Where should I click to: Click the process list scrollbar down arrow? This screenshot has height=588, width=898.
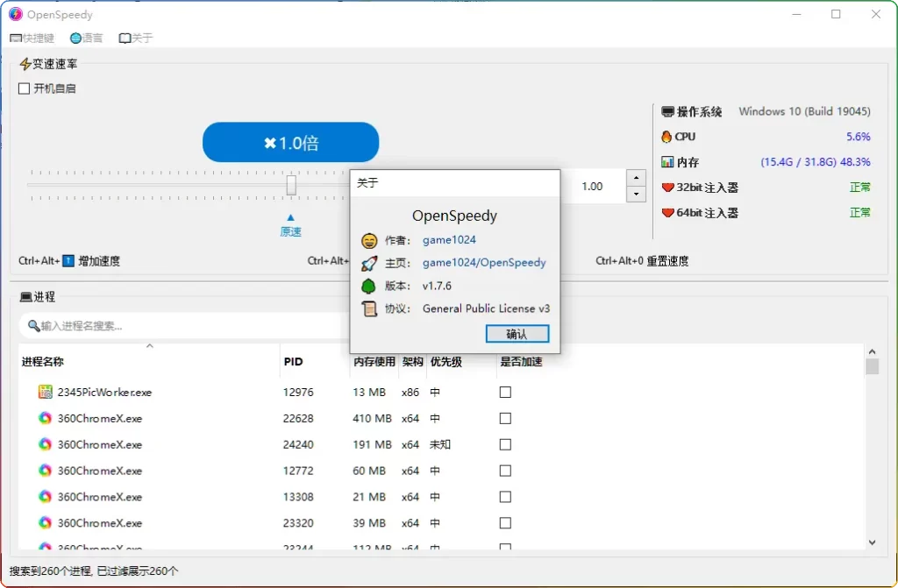(x=873, y=542)
